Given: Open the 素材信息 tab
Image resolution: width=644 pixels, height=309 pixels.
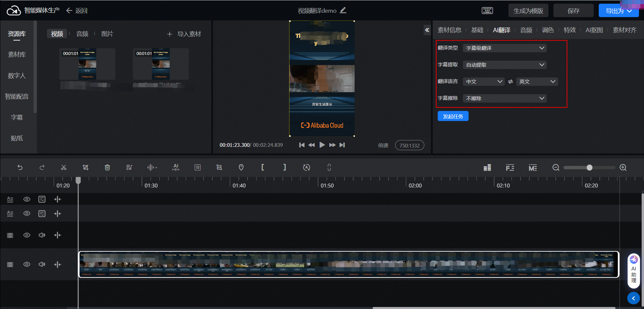Looking at the screenshot, I should click(449, 30).
